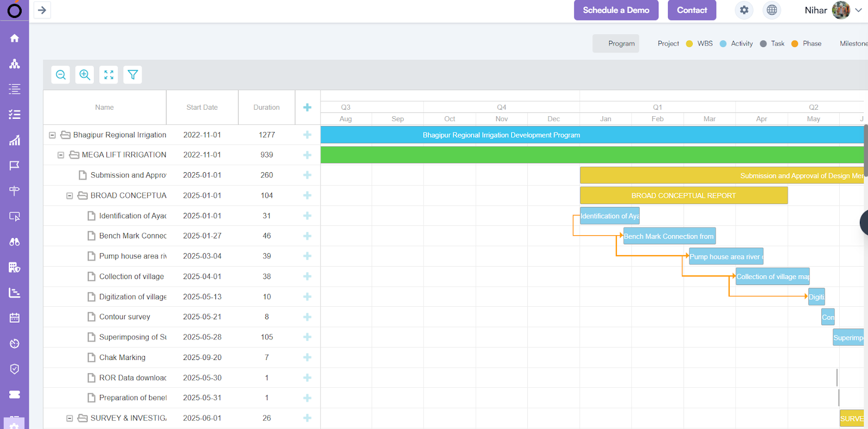Click the Pump house area river Gantt bar
The height and width of the screenshot is (429, 868).
pyautogui.click(x=725, y=256)
